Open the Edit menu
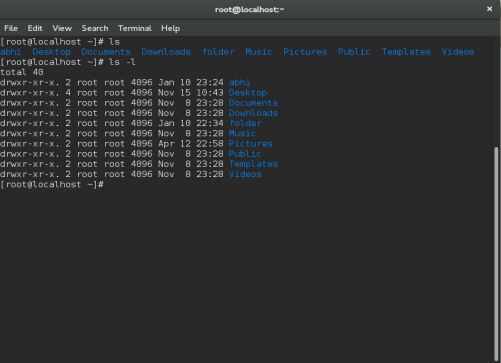This screenshot has height=363, width=501. point(35,28)
